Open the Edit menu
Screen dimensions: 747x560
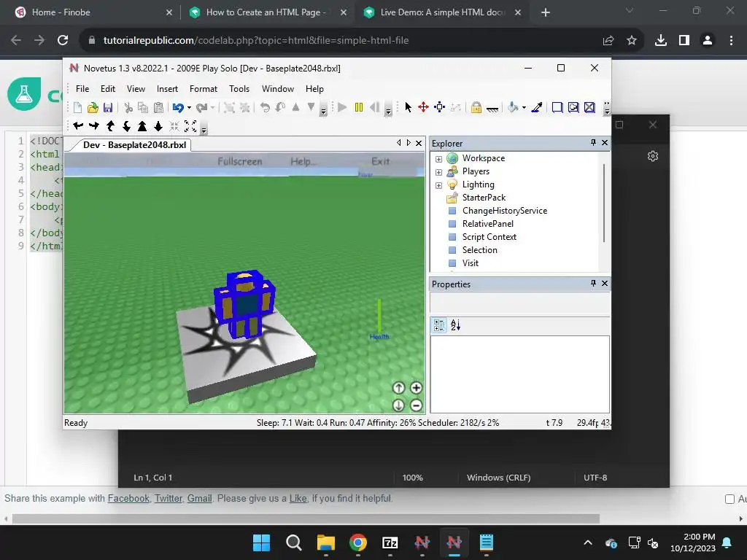108,88
